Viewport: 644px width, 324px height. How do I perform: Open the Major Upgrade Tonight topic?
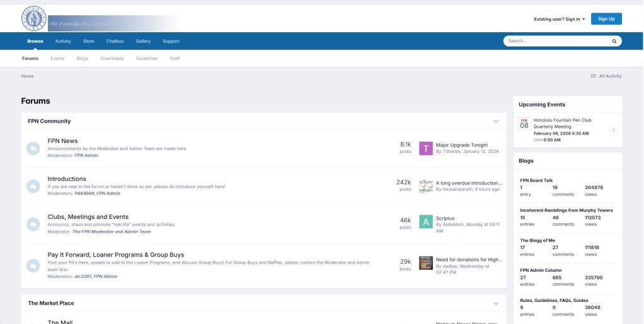pyautogui.click(x=461, y=145)
